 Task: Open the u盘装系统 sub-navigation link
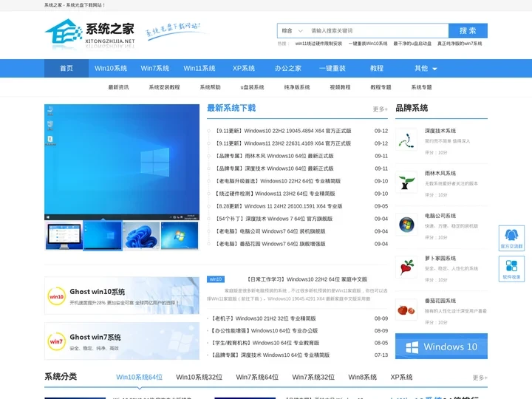(x=252, y=87)
